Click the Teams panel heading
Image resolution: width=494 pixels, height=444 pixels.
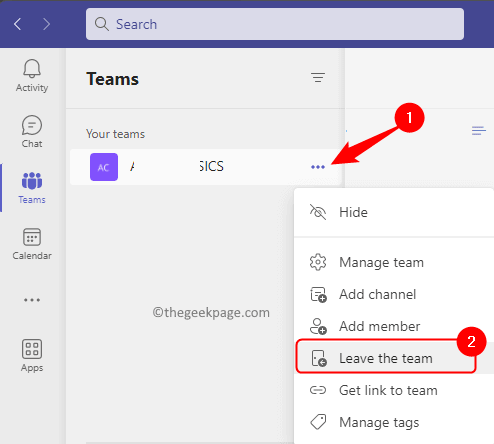tap(112, 79)
